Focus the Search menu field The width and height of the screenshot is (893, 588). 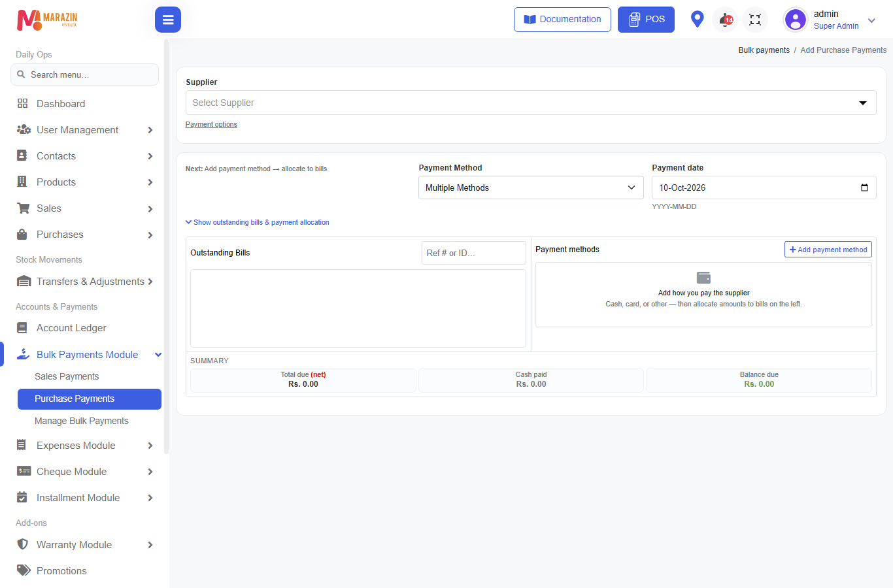pos(85,74)
